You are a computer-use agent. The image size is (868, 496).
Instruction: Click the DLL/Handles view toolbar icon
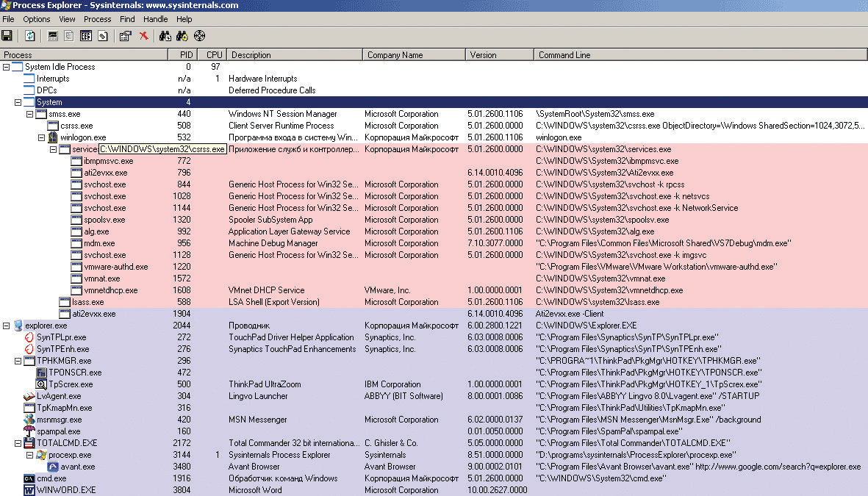[x=103, y=36]
